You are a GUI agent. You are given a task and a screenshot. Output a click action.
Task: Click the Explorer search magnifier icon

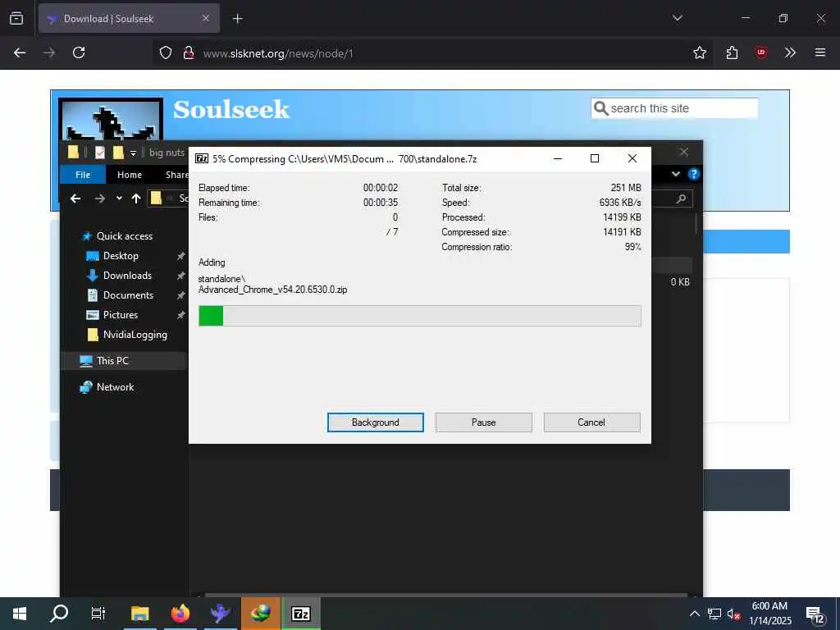[681, 199]
